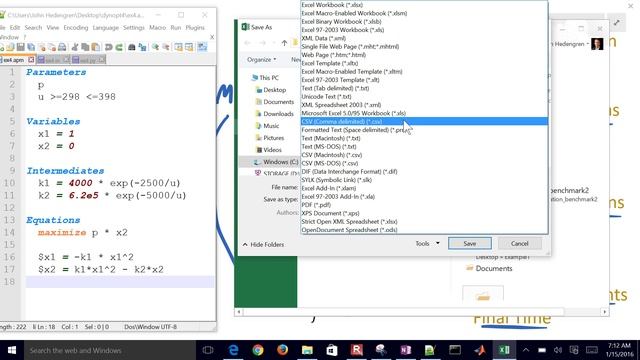The height and width of the screenshot is (360, 640).
Task: Pick CSV (Macintosh) (*.csv) option
Action: tap(424, 155)
